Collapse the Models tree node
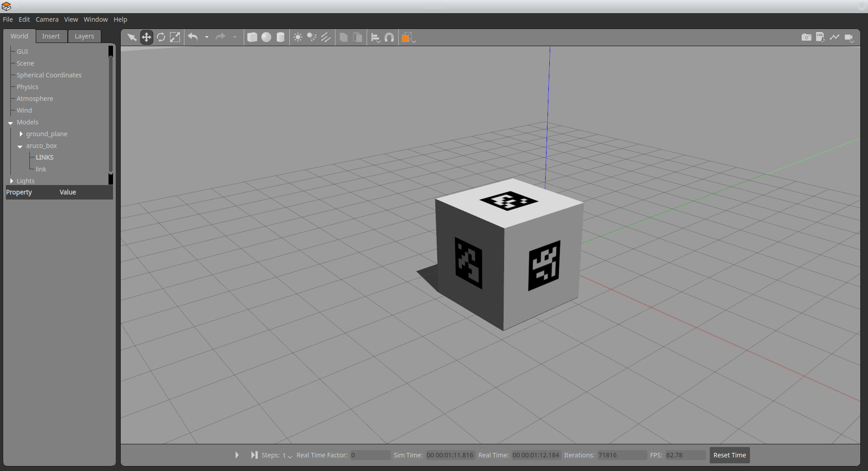The image size is (868, 471). (x=10, y=123)
